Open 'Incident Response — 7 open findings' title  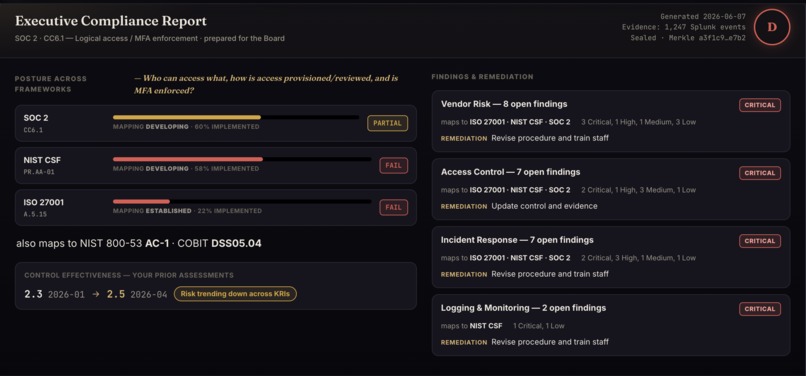(x=517, y=240)
